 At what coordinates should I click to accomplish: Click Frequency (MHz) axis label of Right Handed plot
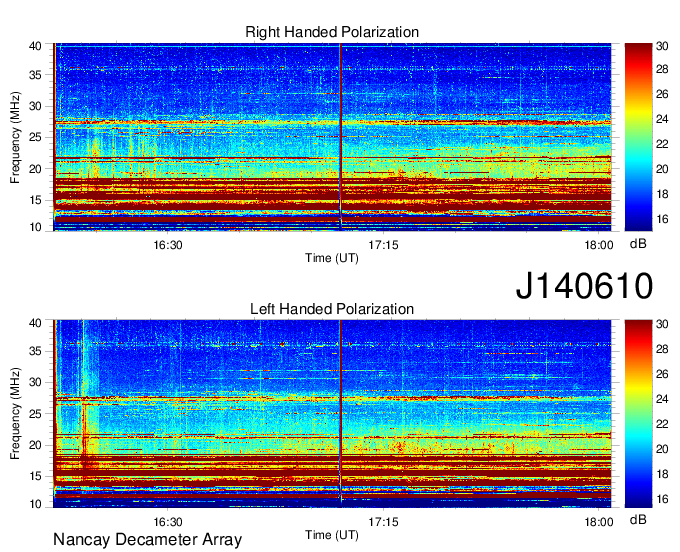tap(15, 137)
